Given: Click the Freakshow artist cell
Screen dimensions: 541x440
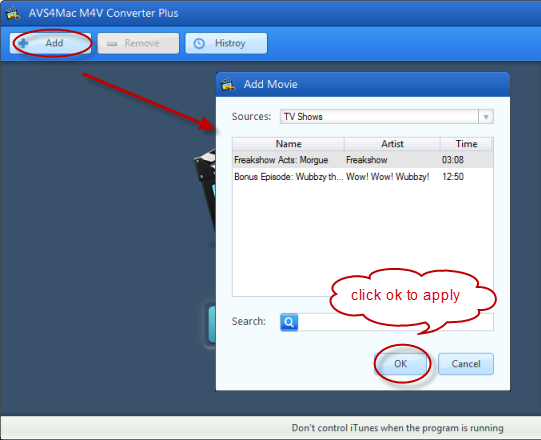Looking at the screenshot, I should click(366, 160).
